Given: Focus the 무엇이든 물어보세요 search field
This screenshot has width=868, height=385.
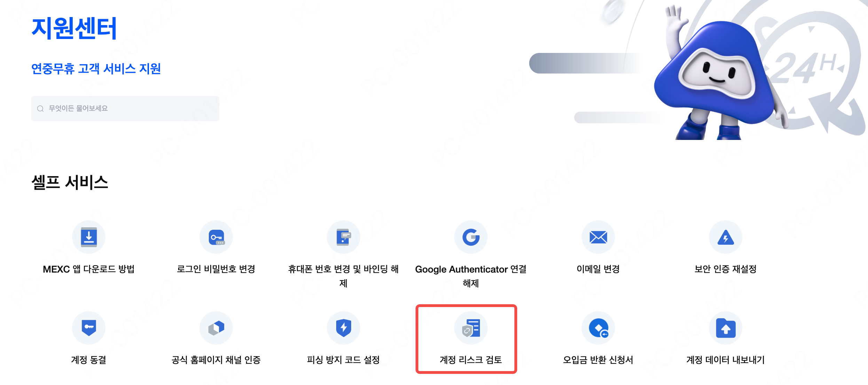Looking at the screenshot, I should pyautogui.click(x=125, y=109).
